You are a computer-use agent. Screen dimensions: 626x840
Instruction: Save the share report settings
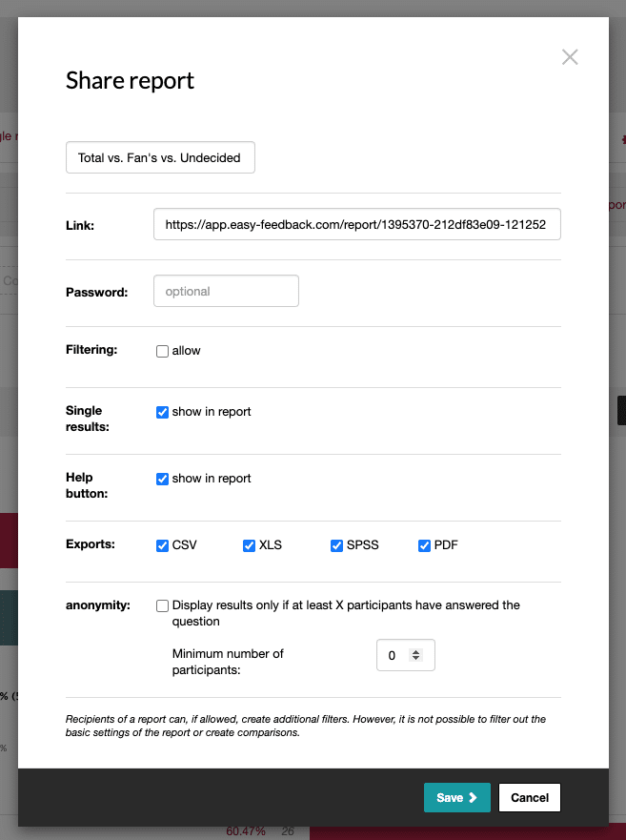point(456,798)
